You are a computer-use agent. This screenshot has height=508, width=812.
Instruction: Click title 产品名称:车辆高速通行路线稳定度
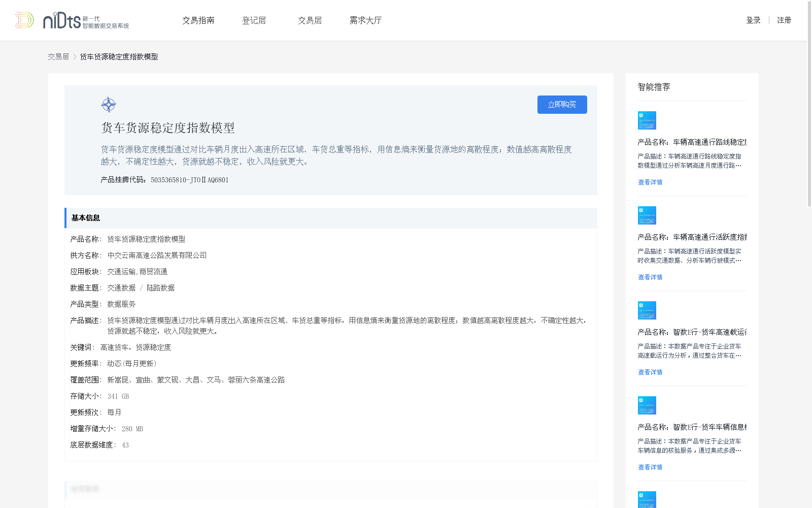pos(692,142)
